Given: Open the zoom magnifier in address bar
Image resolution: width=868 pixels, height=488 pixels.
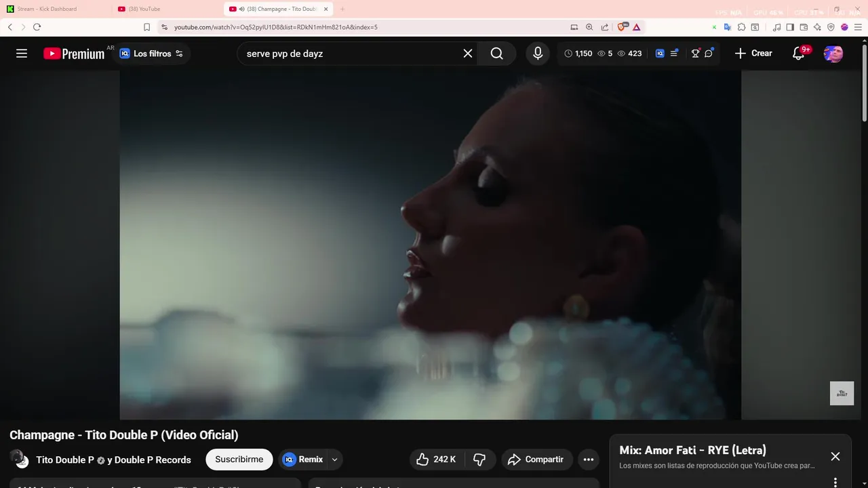Looking at the screenshot, I should coord(589,27).
